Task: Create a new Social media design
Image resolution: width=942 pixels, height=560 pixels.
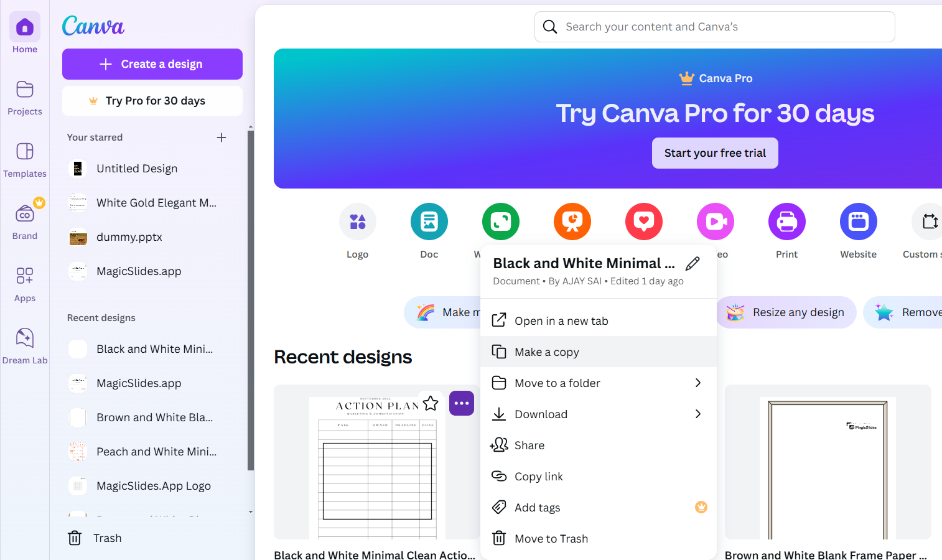Action: [644, 222]
